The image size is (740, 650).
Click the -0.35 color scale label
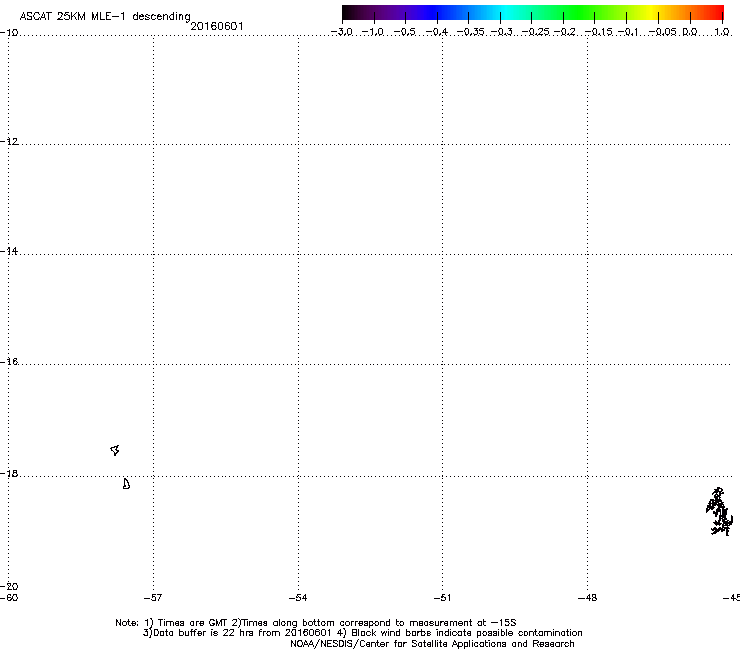[470, 32]
